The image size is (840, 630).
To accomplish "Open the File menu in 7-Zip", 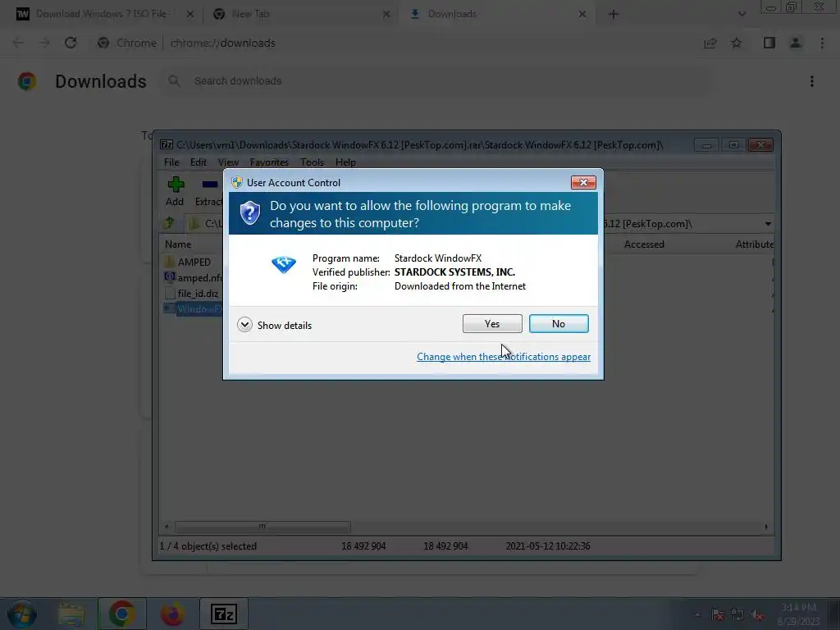I will click(171, 162).
